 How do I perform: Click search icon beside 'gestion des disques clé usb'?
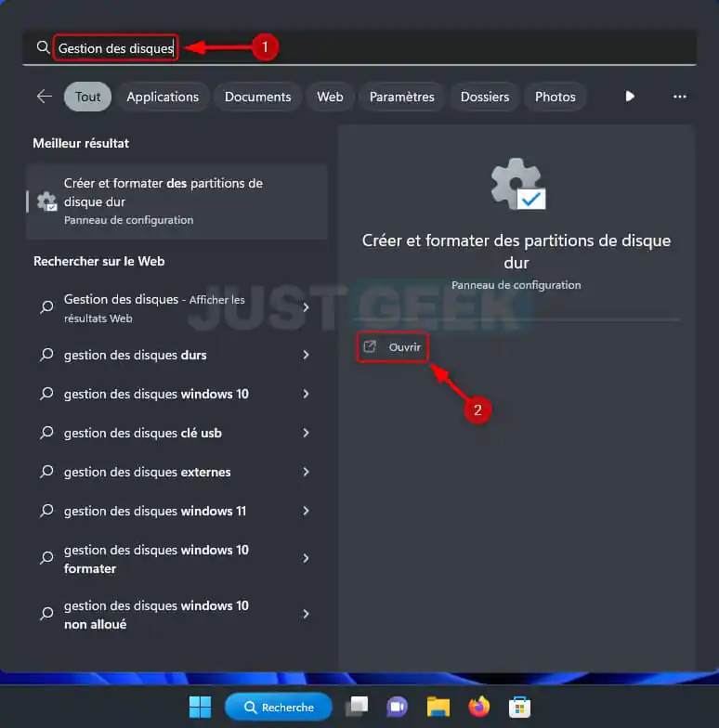46,433
